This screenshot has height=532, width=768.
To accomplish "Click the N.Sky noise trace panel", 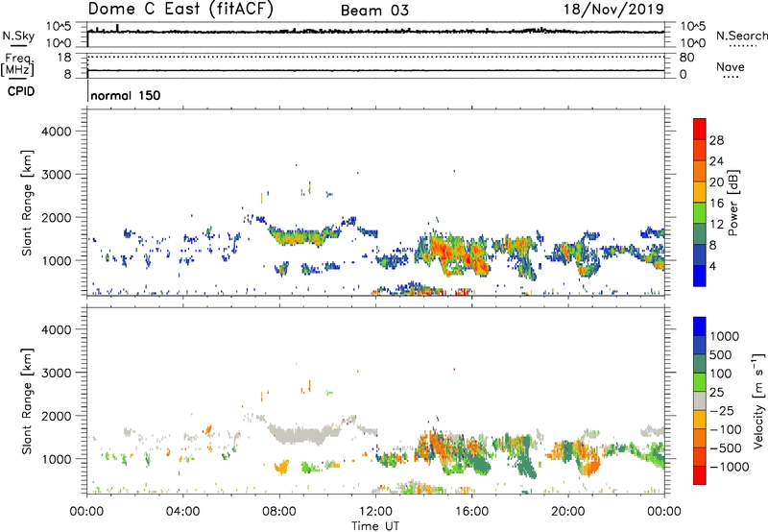I will click(x=375, y=35).
